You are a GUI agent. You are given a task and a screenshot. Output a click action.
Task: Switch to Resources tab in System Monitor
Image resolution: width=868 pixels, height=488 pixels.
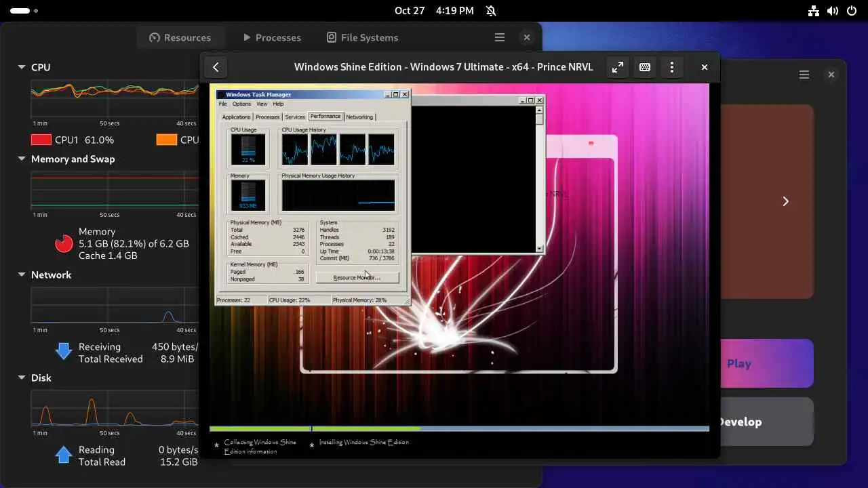pos(180,37)
